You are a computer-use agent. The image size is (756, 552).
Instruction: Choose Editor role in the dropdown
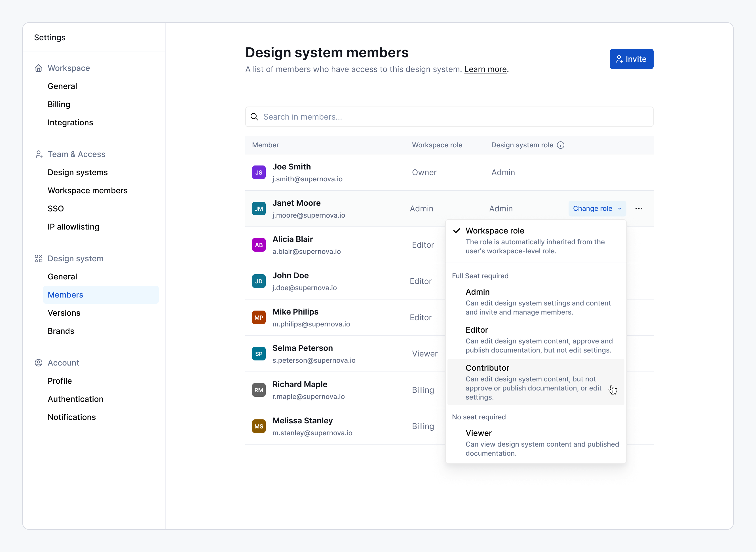tap(536, 340)
